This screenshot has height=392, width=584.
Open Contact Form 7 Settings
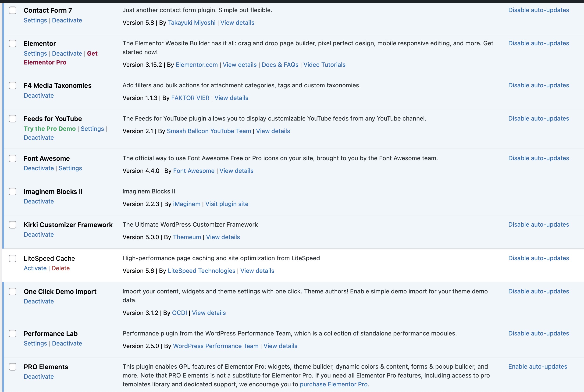tap(35, 20)
